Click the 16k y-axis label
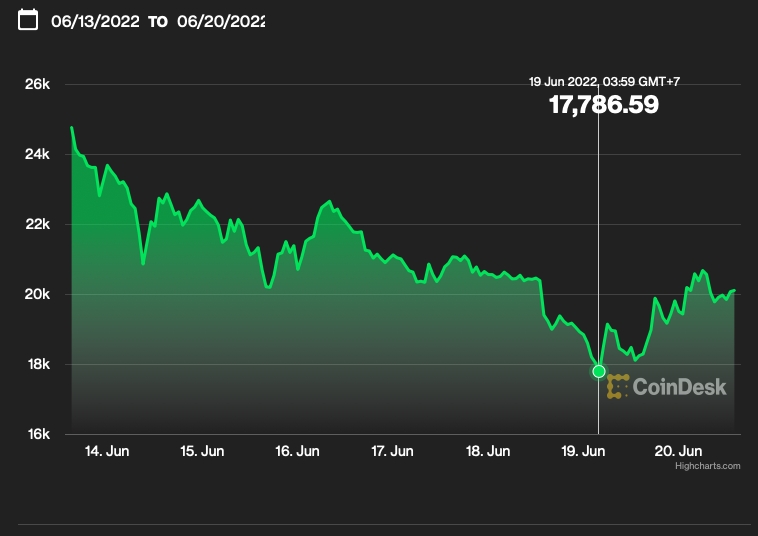The image size is (758, 536). pyautogui.click(x=38, y=434)
